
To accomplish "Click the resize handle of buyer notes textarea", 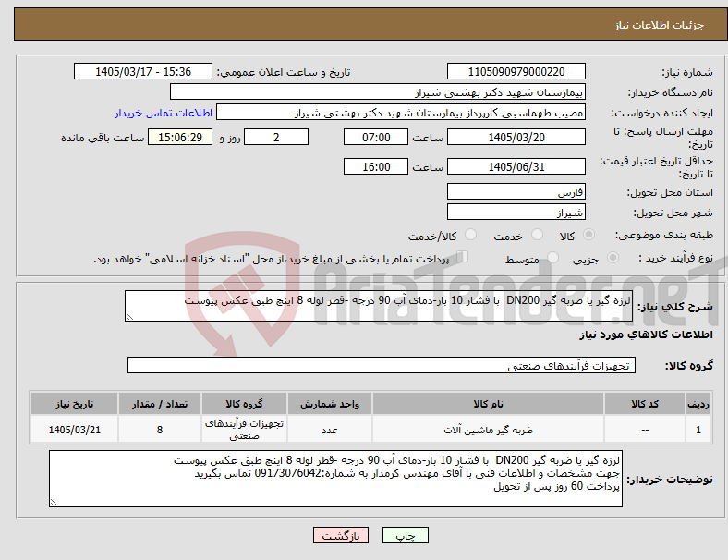I will point(54,503).
